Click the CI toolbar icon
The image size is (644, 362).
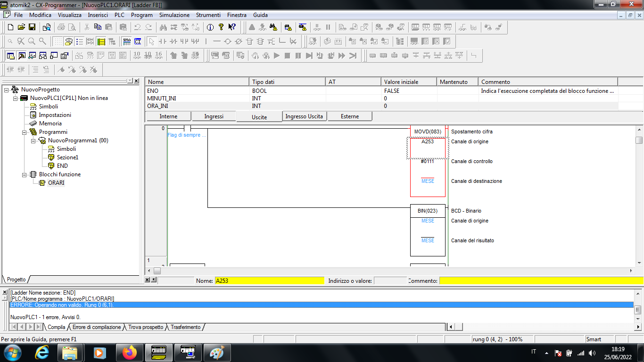click(137, 41)
